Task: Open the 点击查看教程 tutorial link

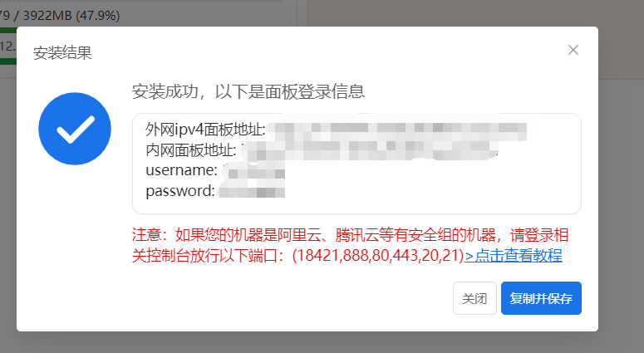Action: 513,255
